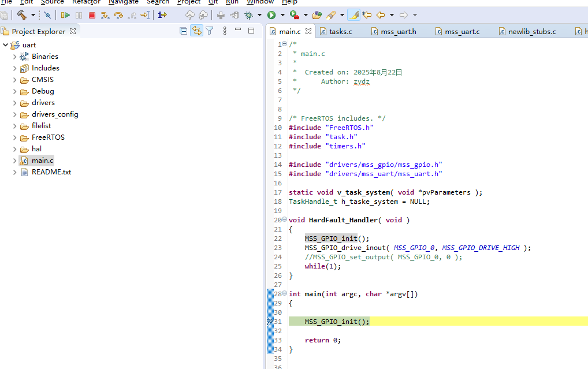588x369 pixels.
Task: Open the Build configuration dropdown arrow
Action: [33, 15]
